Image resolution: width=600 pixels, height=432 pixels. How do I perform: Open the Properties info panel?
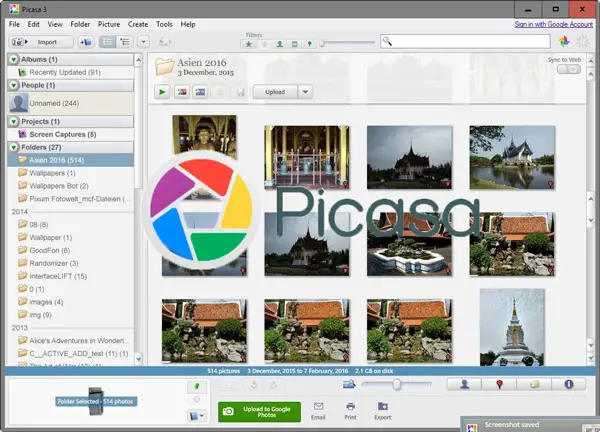[x=569, y=384]
